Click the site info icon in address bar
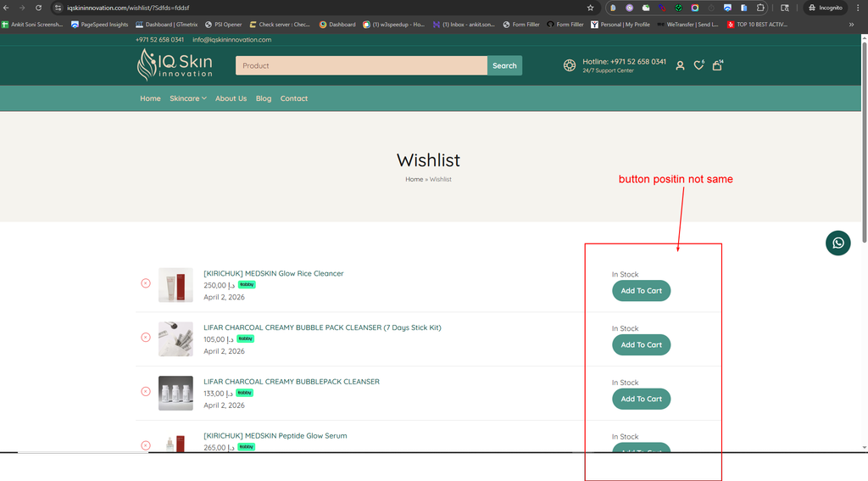Image resolution: width=868 pixels, height=481 pixels. click(58, 8)
